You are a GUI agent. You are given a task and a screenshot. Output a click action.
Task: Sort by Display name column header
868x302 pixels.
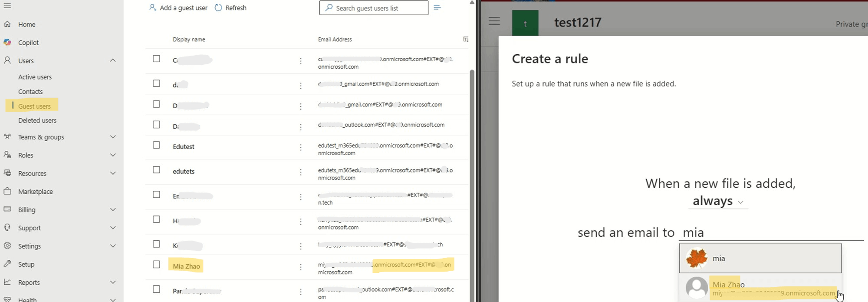189,40
